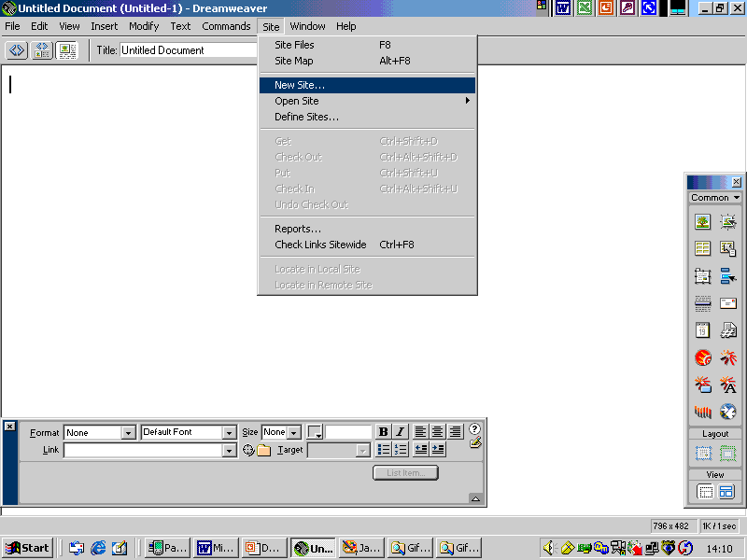Screen dimensions: 747x560
Task: Indent text in Property inspector
Action: tap(438, 450)
